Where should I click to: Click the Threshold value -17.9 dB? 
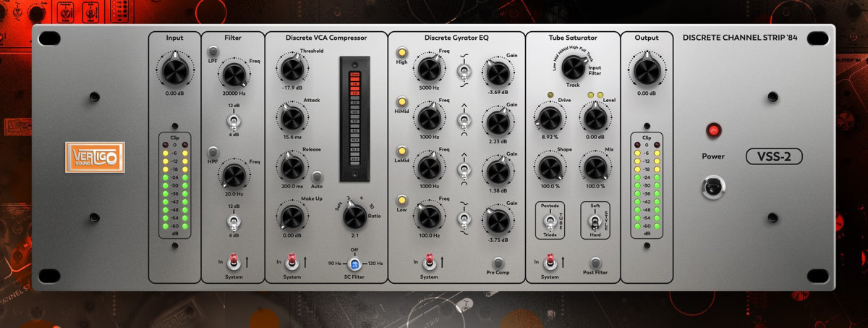[x=292, y=88]
